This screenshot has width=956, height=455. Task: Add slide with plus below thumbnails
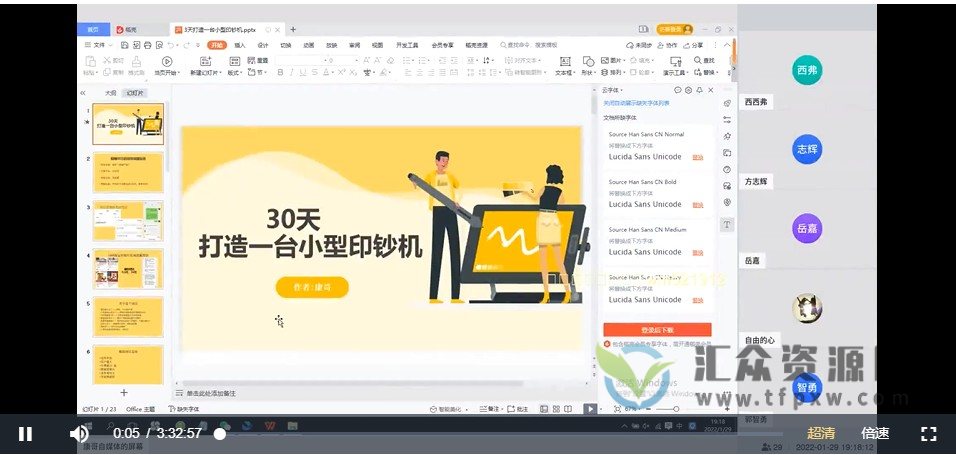click(x=124, y=392)
